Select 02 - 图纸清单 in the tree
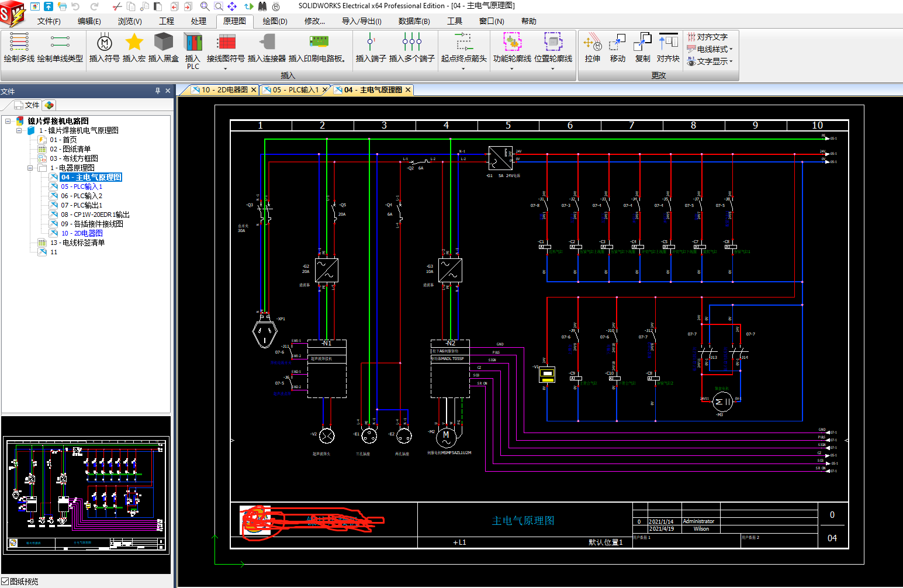903x588 pixels. point(70,149)
